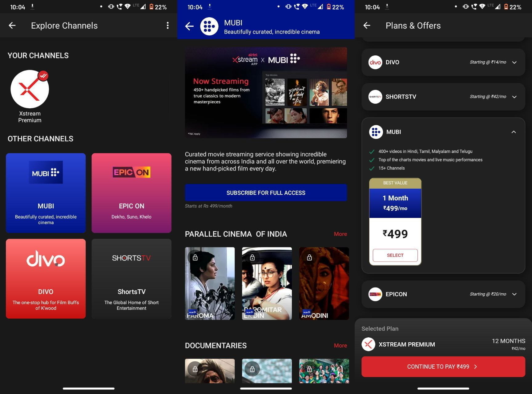Open the DIVO channel card
This screenshot has height=394, width=532.
click(46, 279)
